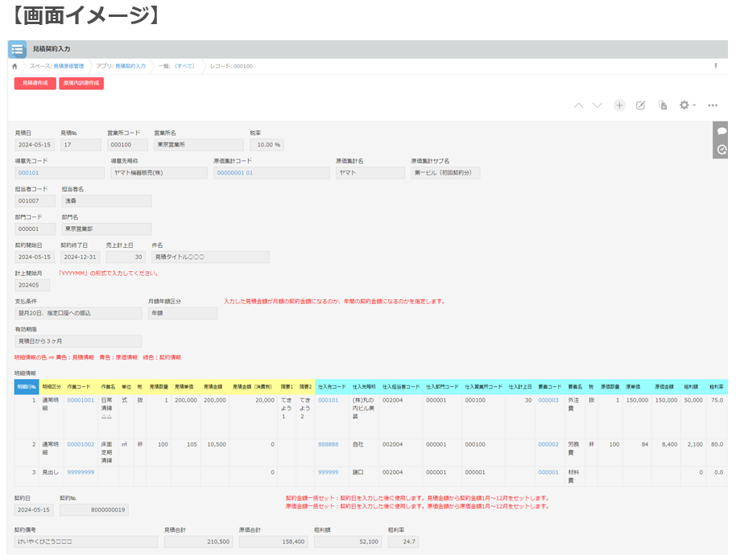Show previous record with up chevron
The height and width of the screenshot is (560, 736).
click(578, 105)
